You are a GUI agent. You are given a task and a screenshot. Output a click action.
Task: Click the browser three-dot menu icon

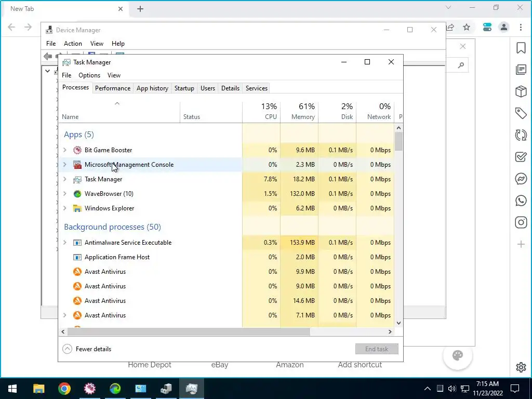point(521,27)
